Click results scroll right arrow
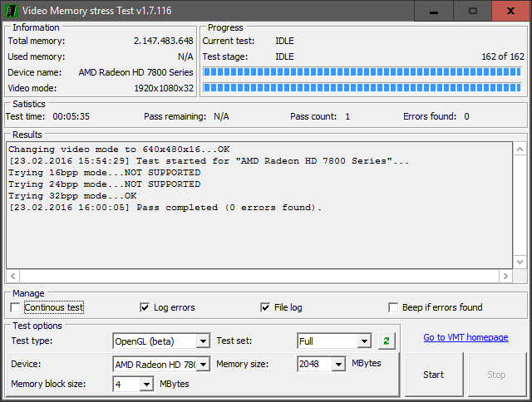 pos(505,276)
